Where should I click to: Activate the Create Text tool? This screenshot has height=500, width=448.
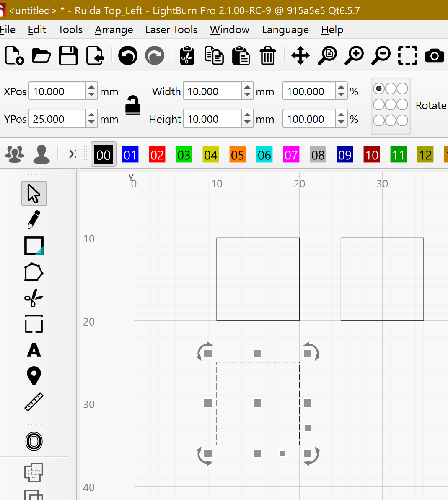click(34, 350)
